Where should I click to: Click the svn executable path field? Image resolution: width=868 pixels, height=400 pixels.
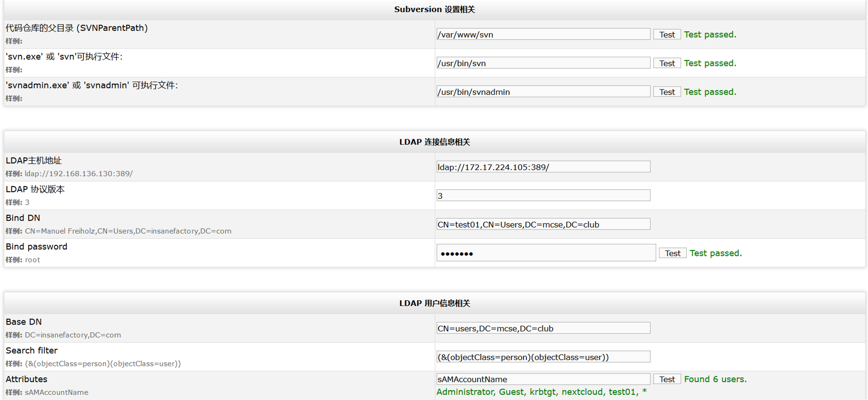(543, 63)
